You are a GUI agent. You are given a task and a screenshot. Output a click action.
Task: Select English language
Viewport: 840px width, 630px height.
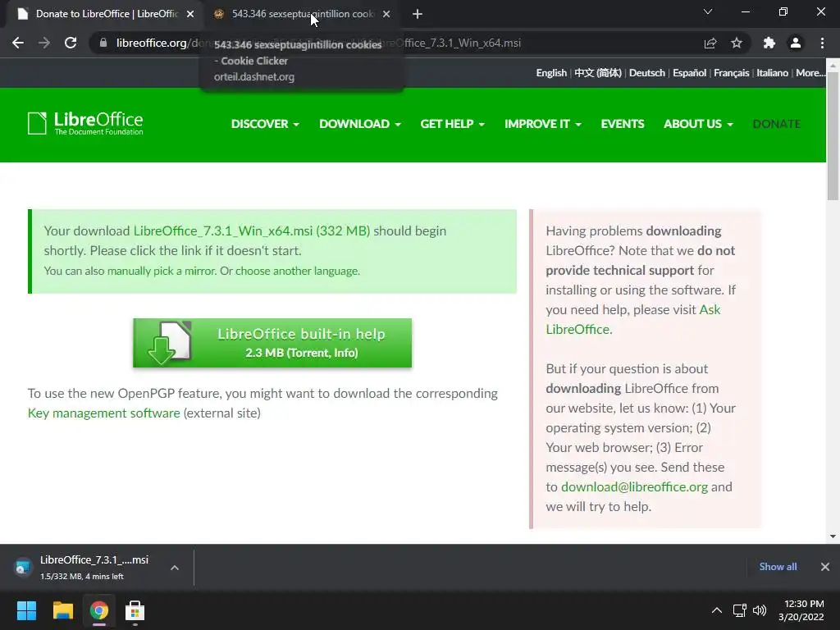coord(551,73)
